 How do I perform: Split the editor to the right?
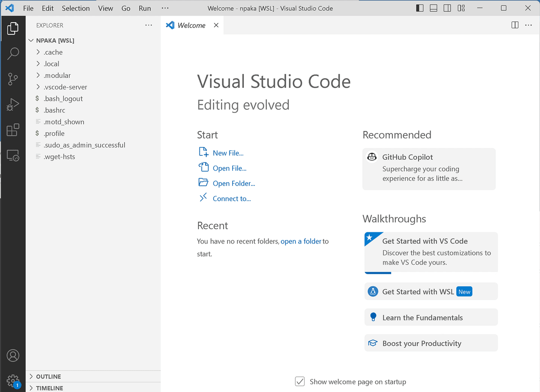[515, 25]
